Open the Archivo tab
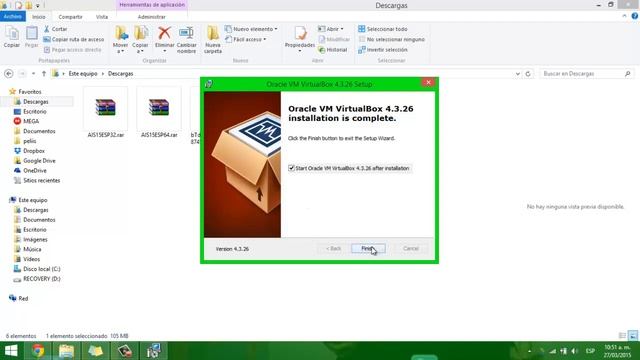This screenshot has width=640, height=360. [x=13, y=17]
